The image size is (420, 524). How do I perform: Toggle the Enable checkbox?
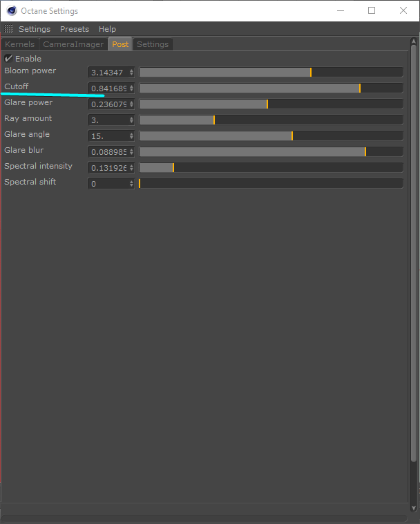pos(8,59)
